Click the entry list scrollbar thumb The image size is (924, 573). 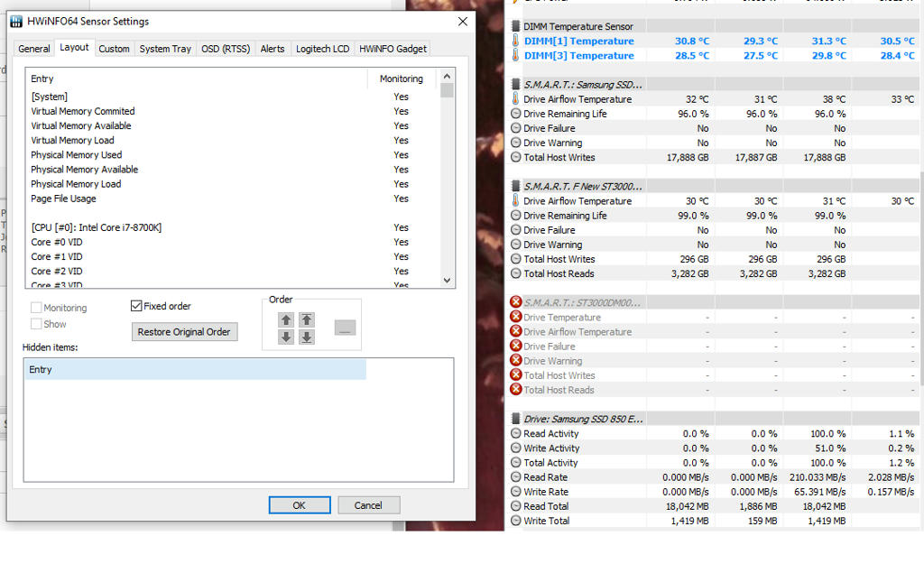(447, 90)
